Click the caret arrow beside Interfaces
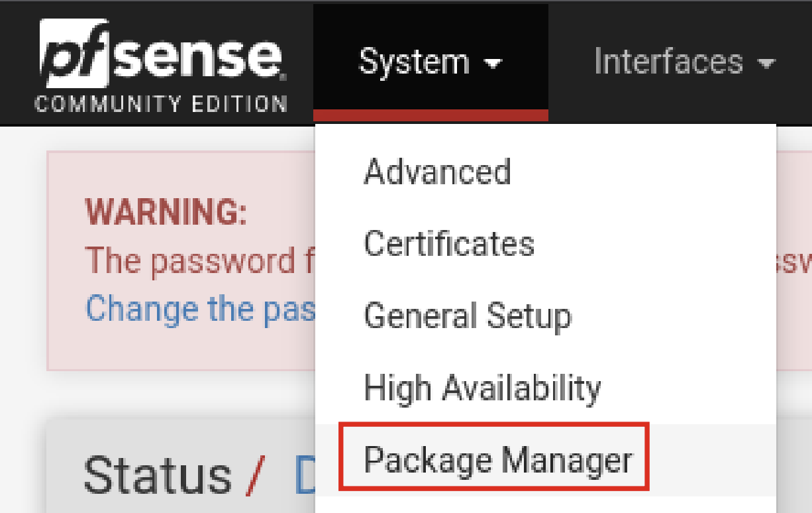This screenshot has height=513, width=812. pos(766,64)
